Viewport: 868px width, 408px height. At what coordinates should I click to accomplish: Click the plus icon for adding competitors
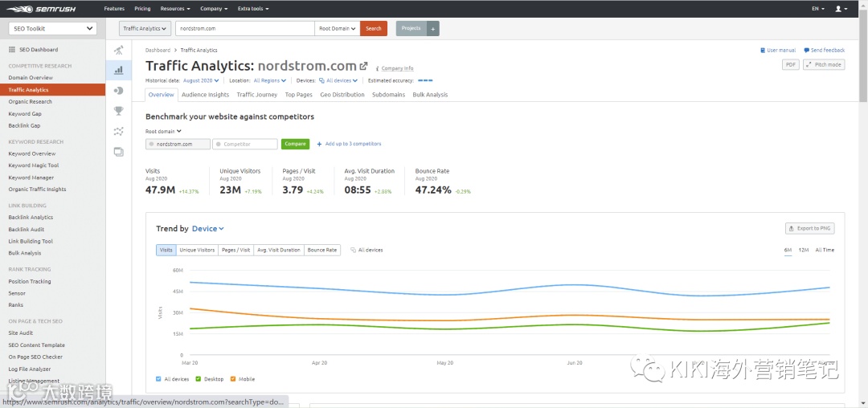coord(319,144)
